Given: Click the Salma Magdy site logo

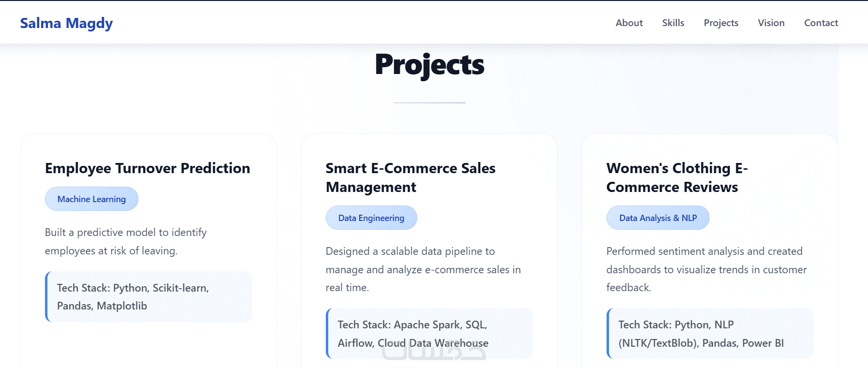Looking at the screenshot, I should [66, 23].
